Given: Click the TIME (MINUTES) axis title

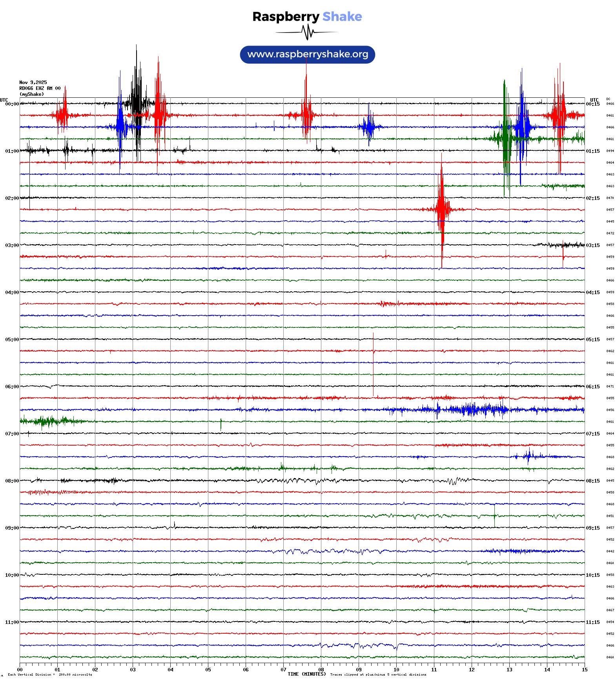Looking at the screenshot, I should (x=306, y=674).
